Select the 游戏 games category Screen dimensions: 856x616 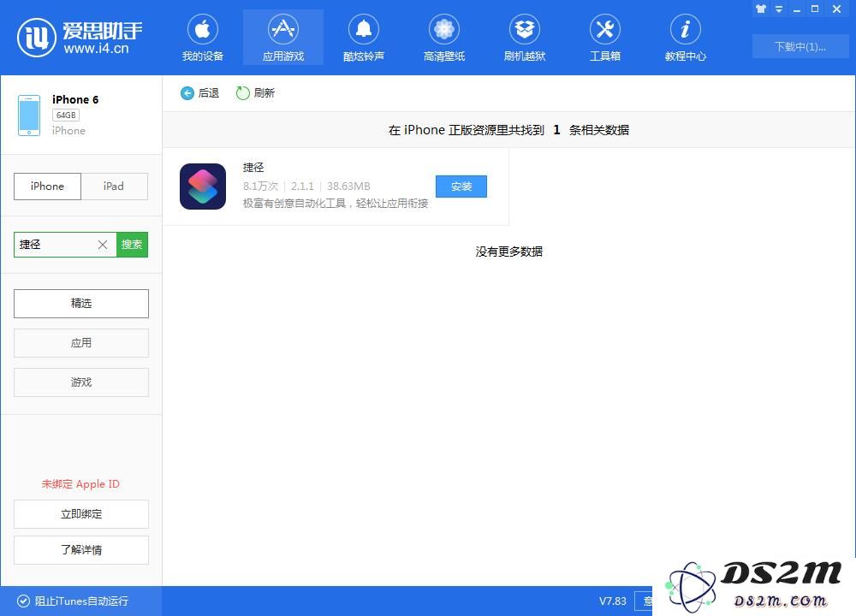point(81,382)
